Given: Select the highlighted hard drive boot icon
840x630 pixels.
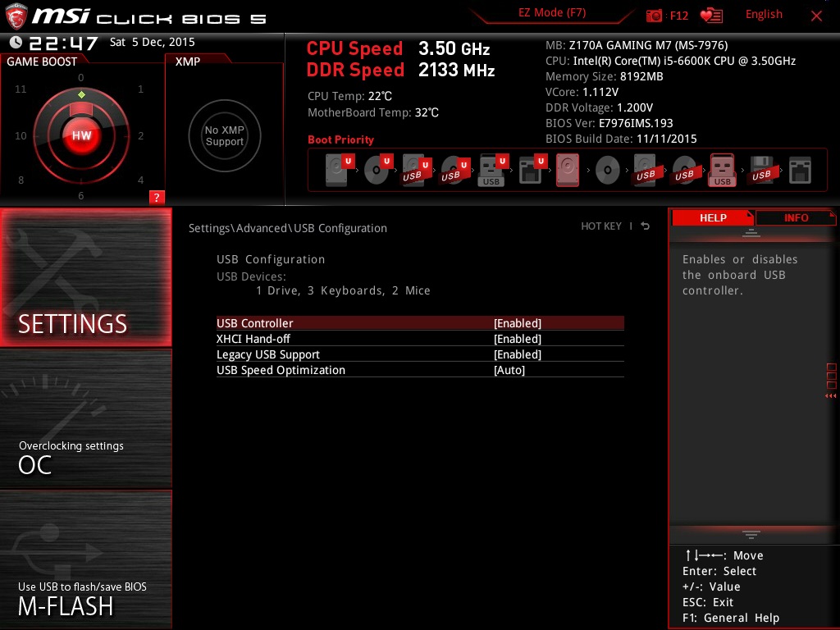Looking at the screenshot, I should 568,171.
